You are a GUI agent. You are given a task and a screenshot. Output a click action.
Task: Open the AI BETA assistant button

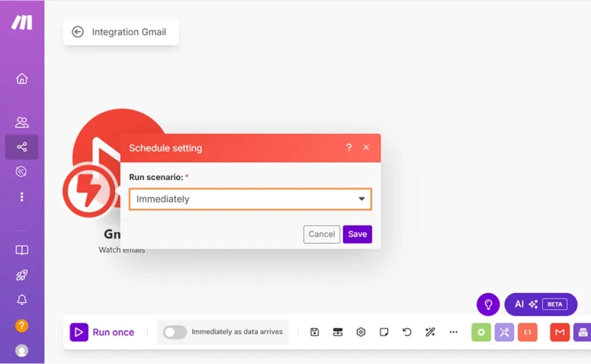(x=541, y=304)
